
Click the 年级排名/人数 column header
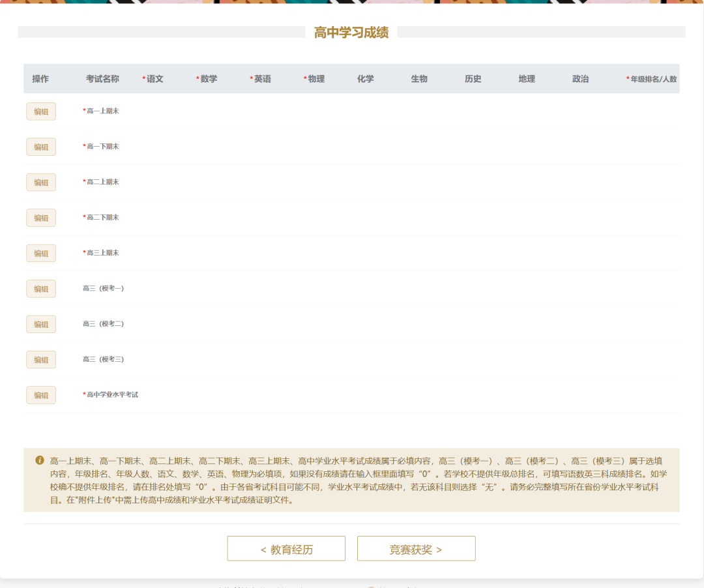pos(653,78)
